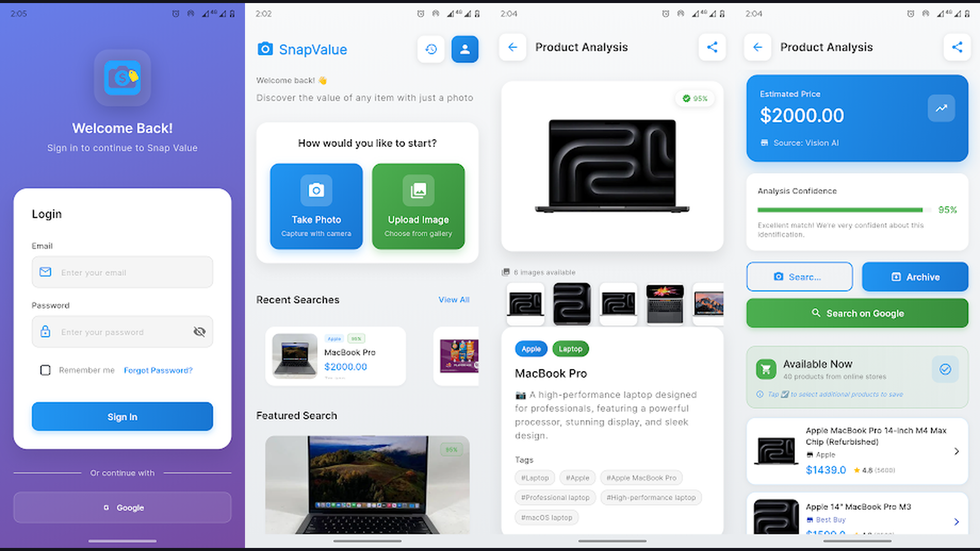The image size is (980, 551).
Task: Select the first MacBook thumbnail image
Action: tap(525, 304)
